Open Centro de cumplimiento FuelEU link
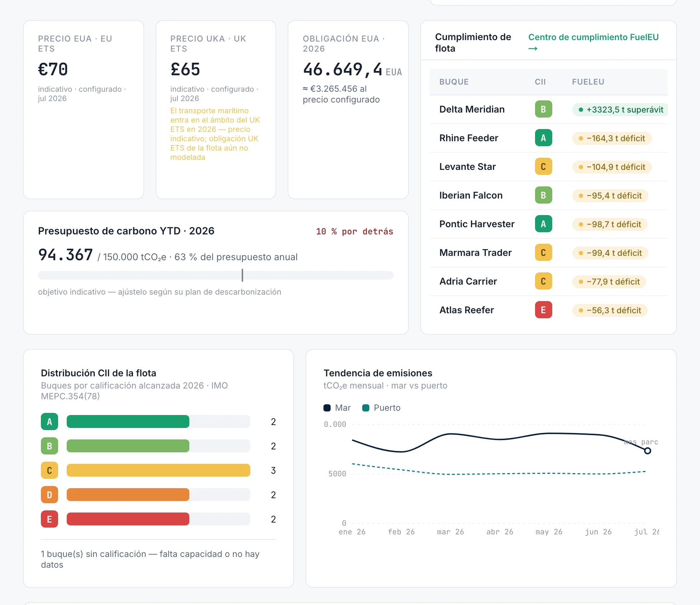The image size is (700, 605). click(x=593, y=42)
